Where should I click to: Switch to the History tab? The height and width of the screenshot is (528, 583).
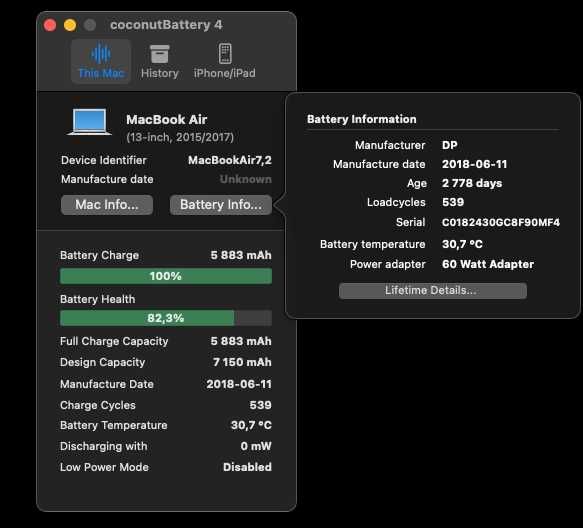pyautogui.click(x=160, y=61)
